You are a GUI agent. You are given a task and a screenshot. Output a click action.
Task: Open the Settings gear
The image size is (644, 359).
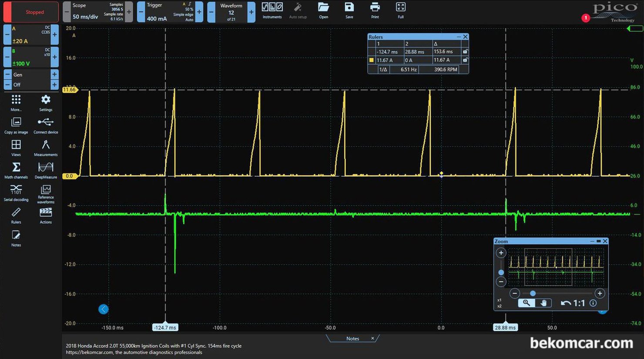tap(46, 103)
